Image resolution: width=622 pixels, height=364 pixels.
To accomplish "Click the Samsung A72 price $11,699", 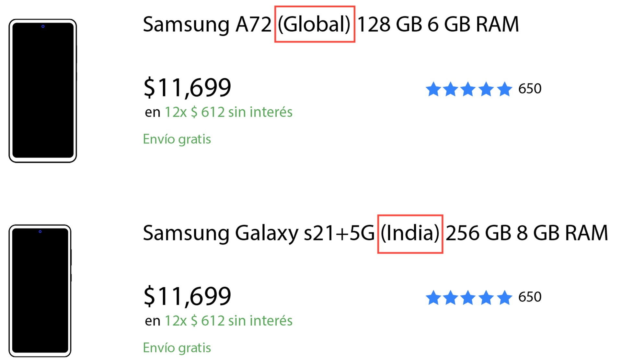I will tap(187, 88).
